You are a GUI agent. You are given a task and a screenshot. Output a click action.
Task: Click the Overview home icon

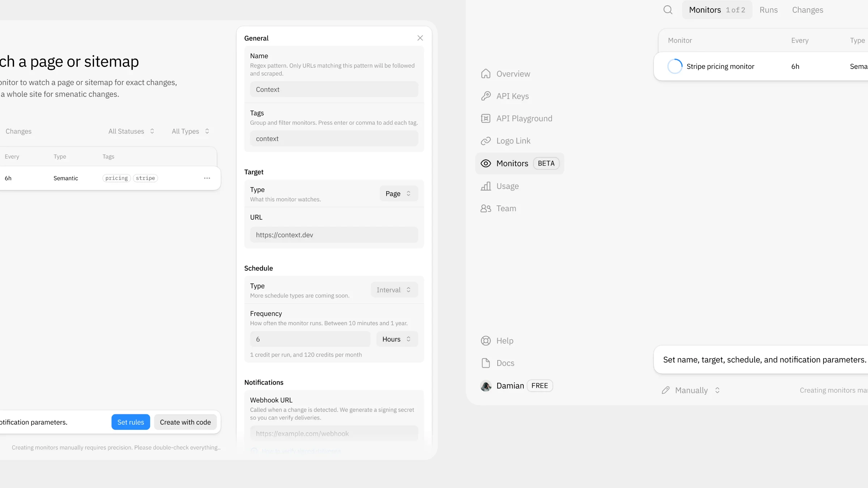pos(486,74)
